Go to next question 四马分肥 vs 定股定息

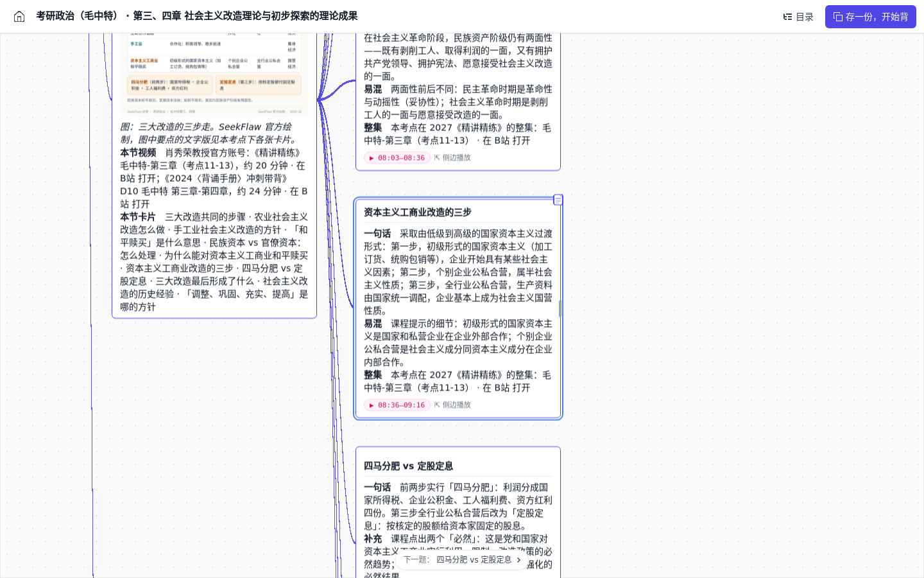461,560
